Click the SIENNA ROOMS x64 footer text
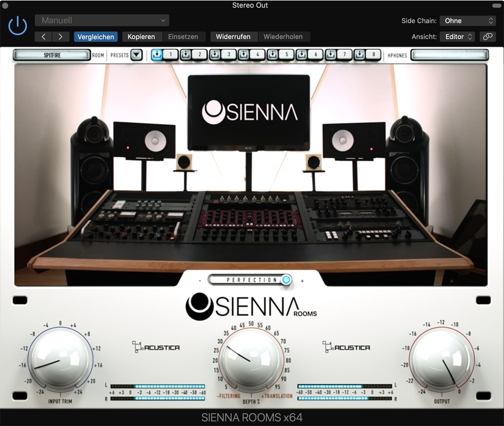 click(252, 417)
